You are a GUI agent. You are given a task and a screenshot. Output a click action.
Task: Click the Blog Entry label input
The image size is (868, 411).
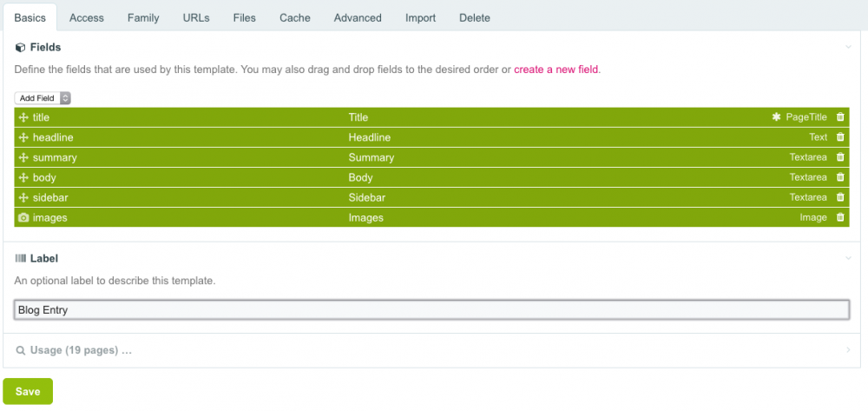[x=431, y=309]
